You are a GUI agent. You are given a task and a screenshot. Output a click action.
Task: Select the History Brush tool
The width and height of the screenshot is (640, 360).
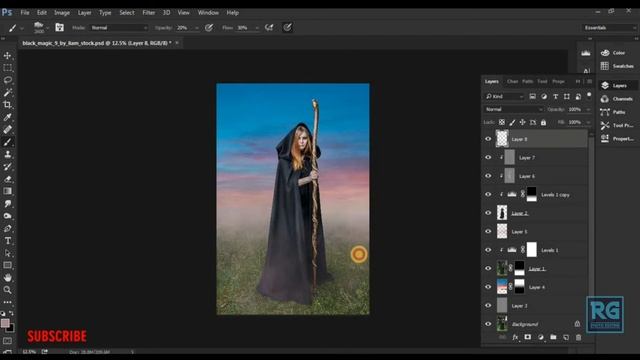tap(7, 167)
